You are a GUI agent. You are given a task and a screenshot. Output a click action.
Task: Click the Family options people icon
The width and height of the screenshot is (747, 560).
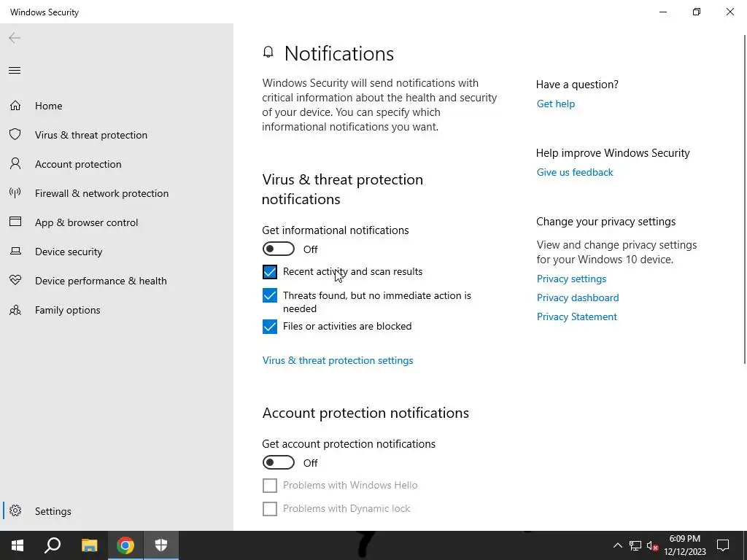click(15, 310)
